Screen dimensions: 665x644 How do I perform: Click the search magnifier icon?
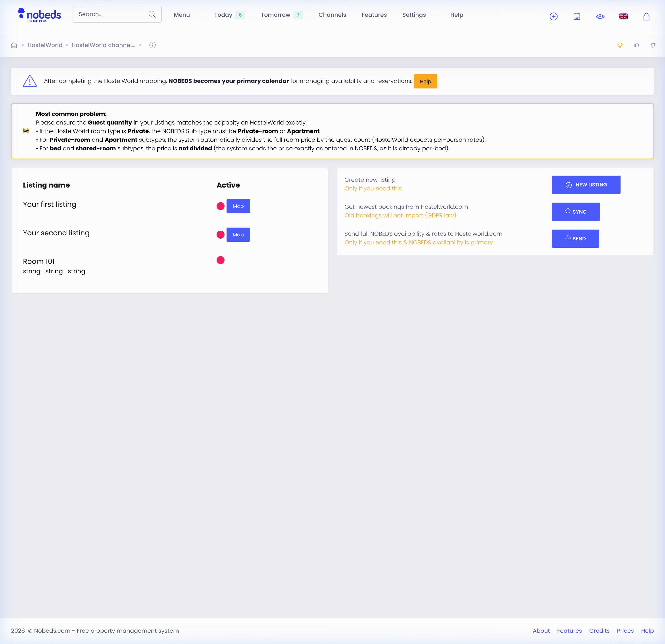coord(152,14)
